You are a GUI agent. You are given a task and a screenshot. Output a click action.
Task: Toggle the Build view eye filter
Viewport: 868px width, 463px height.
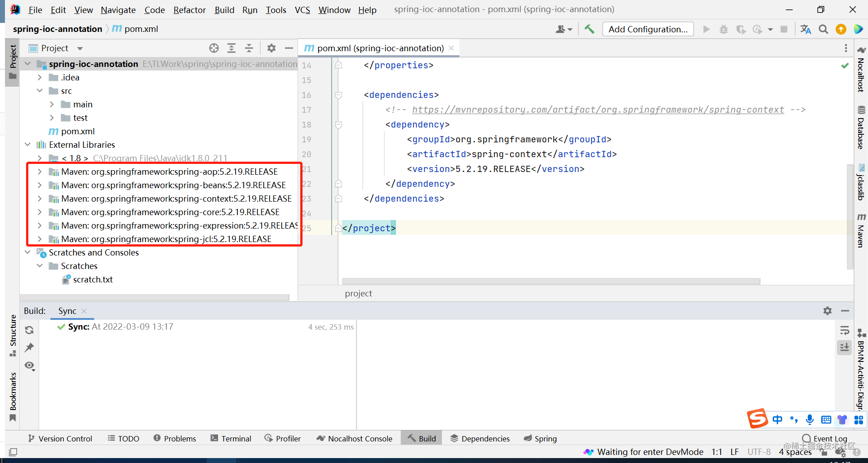coord(30,366)
